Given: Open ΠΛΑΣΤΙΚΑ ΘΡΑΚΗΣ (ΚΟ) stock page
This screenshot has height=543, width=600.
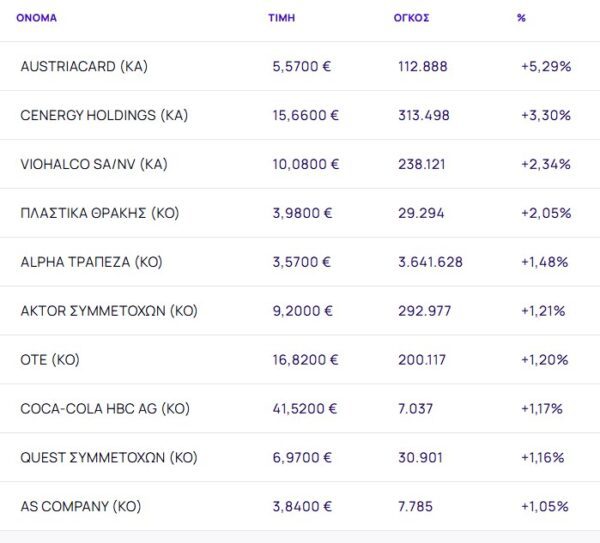Looking at the screenshot, I should (x=99, y=213).
